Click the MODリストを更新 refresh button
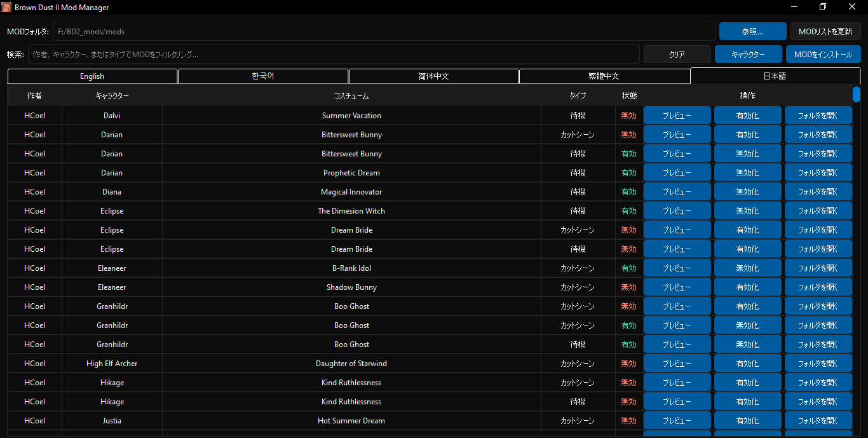Image resolution: width=868 pixels, height=438 pixels. [825, 31]
